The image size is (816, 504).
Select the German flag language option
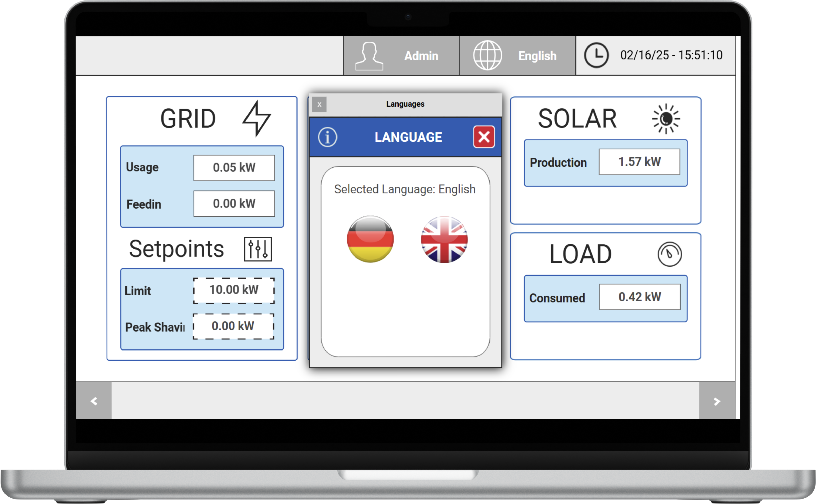[x=370, y=239]
